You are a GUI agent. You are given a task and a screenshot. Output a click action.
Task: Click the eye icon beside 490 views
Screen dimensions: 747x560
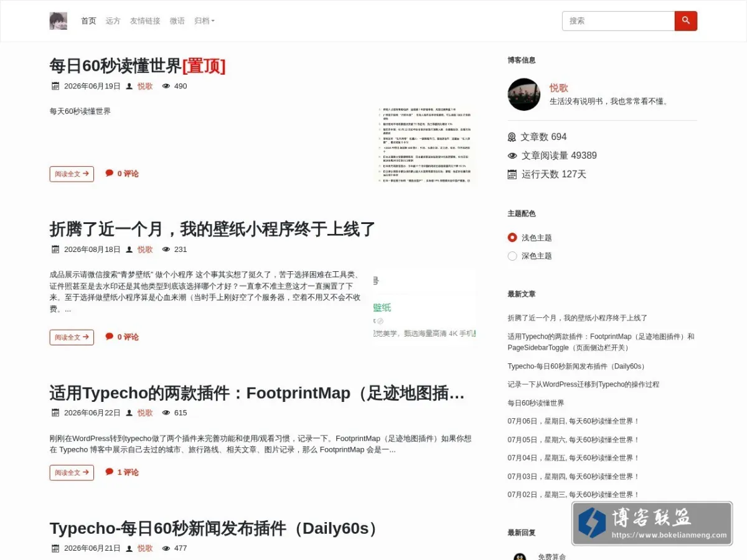(166, 86)
